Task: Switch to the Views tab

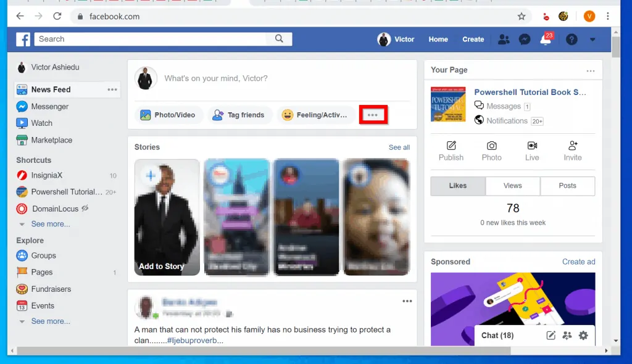Action: [x=512, y=186]
